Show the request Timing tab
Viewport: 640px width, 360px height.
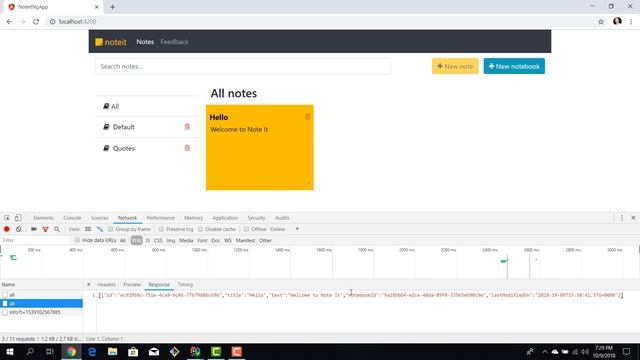185,284
